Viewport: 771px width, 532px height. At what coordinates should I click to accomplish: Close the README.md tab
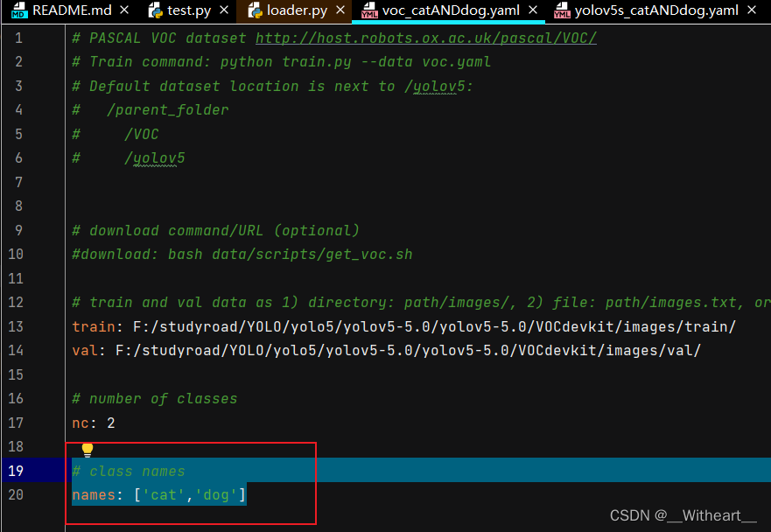click(x=124, y=10)
